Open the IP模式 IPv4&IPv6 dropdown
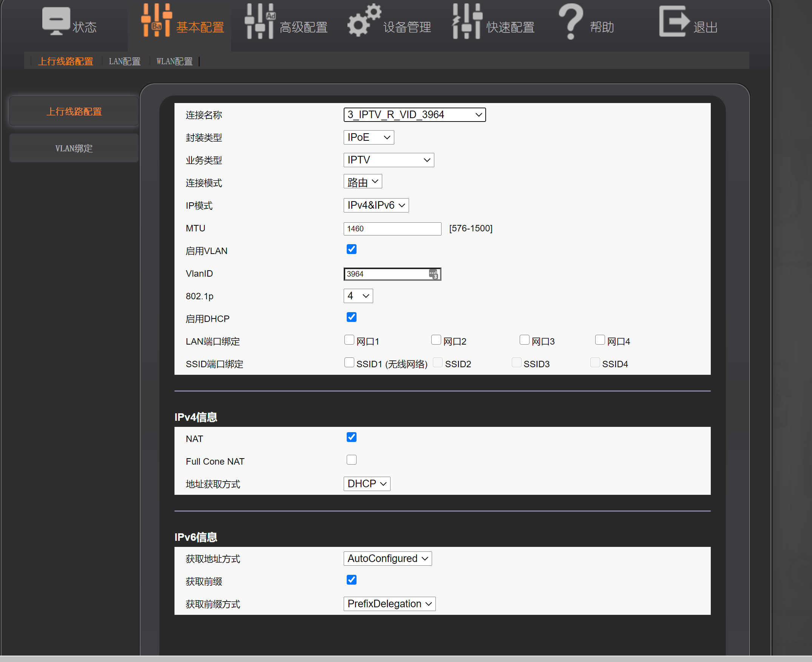Image resolution: width=812 pixels, height=662 pixels. tap(376, 205)
